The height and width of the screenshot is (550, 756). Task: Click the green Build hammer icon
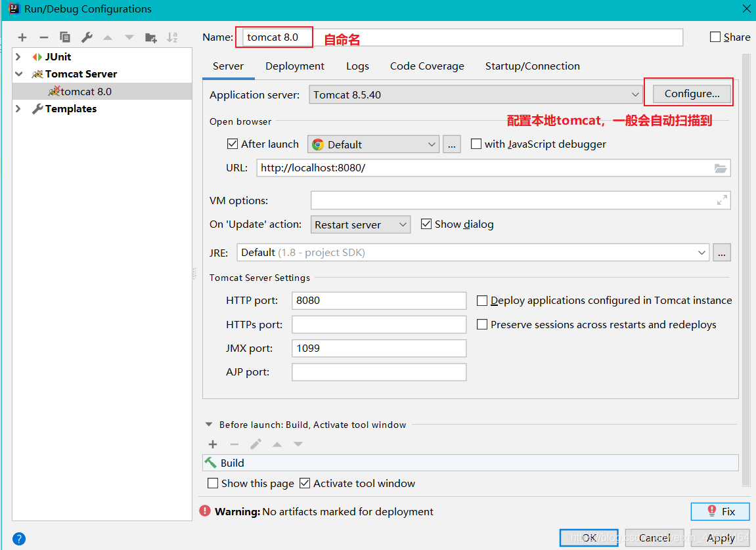211,462
